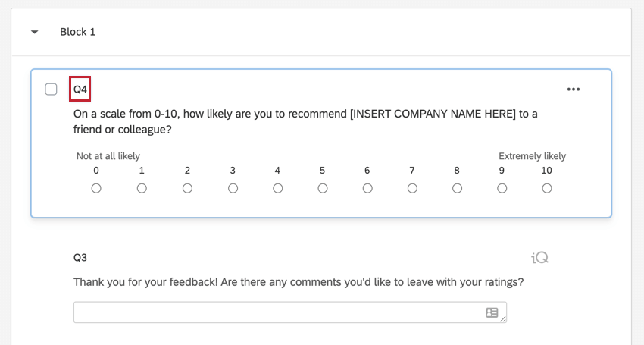Pick rating 4 radio button
Screen dimensions: 644x345
coord(277,188)
